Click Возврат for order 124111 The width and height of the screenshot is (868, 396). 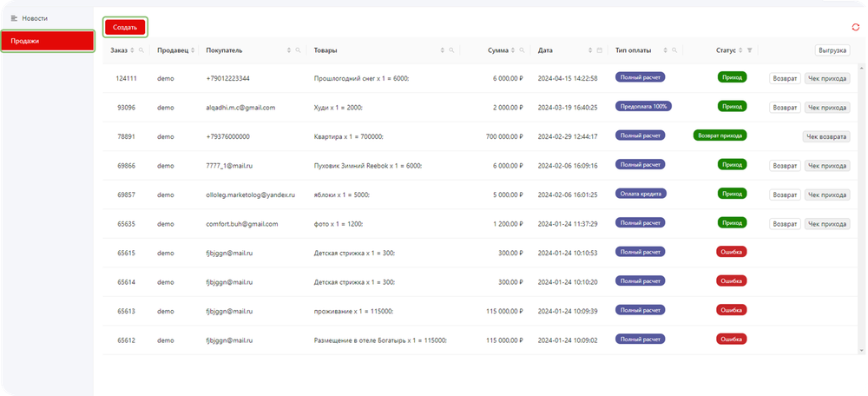coord(785,78)
